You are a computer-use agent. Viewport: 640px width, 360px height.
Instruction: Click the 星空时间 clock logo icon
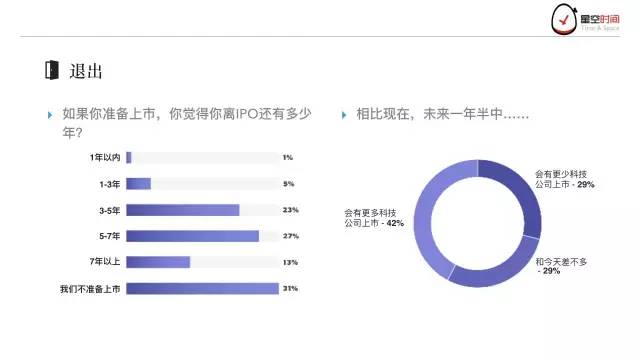(564, 19)
